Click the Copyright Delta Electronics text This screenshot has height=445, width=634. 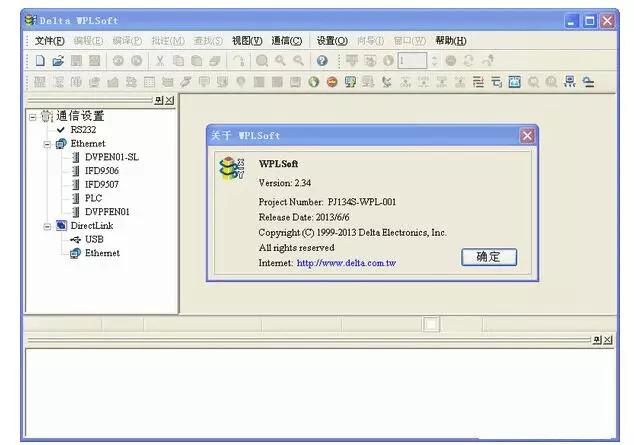click(352, 232)
